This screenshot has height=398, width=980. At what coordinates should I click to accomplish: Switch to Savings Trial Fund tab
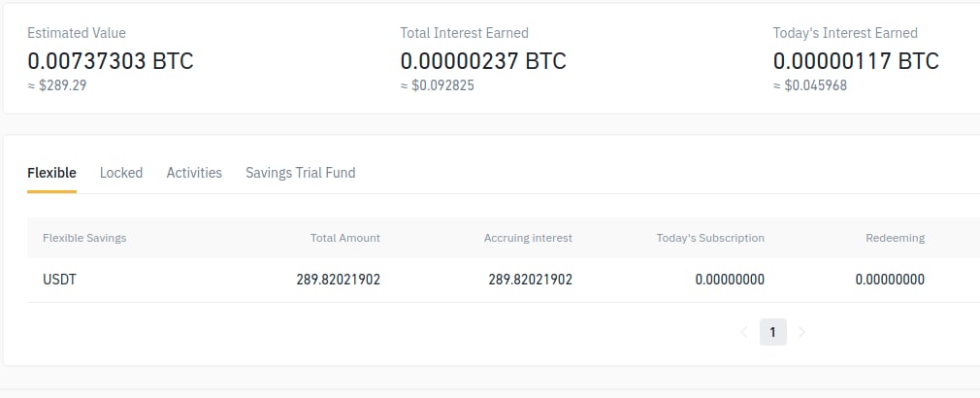pos(300,173)
